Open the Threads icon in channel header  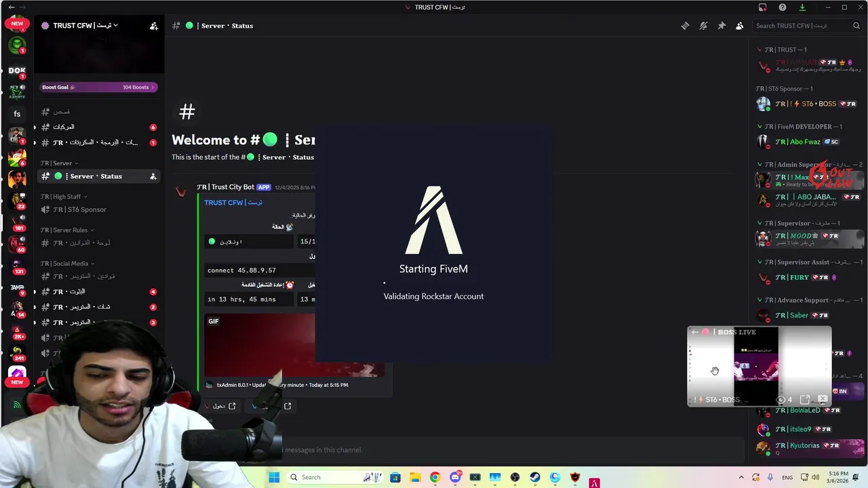(685, 26)
